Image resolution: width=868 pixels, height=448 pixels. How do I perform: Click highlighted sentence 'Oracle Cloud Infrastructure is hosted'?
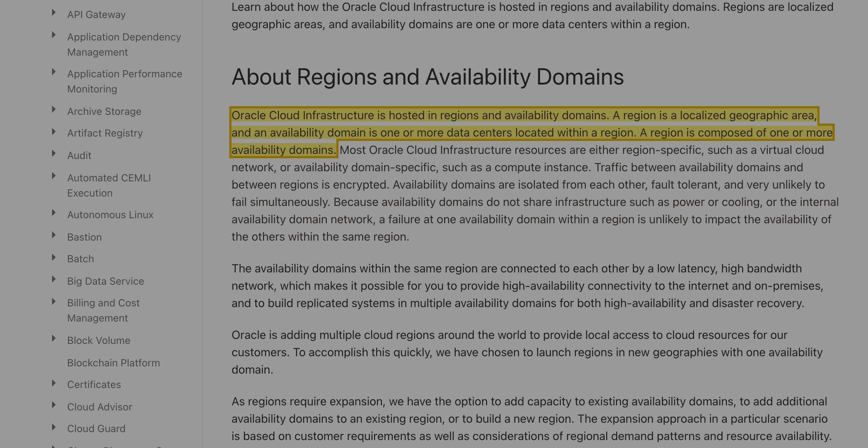click(532, 133)
